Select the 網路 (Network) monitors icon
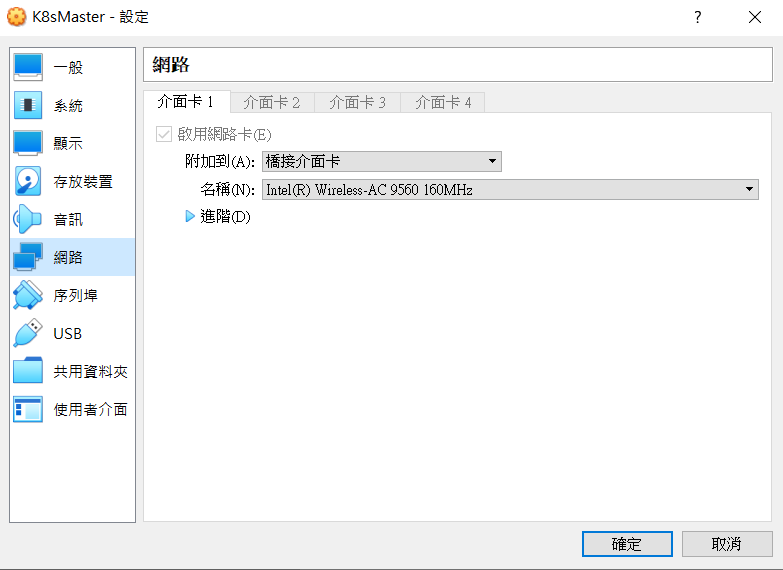 (x=28, y=257)
